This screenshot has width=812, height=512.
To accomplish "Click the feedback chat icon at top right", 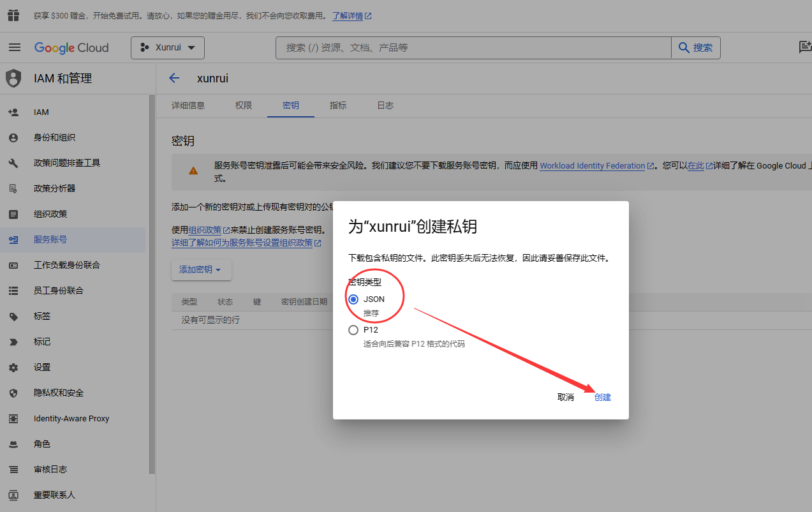I will pyautogui.click(x=805, y=47).
